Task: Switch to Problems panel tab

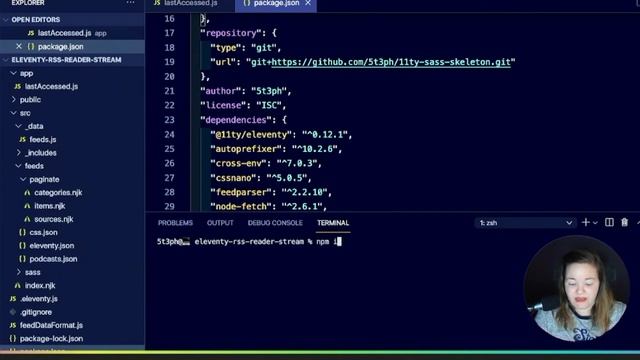Action: point(175,223)
